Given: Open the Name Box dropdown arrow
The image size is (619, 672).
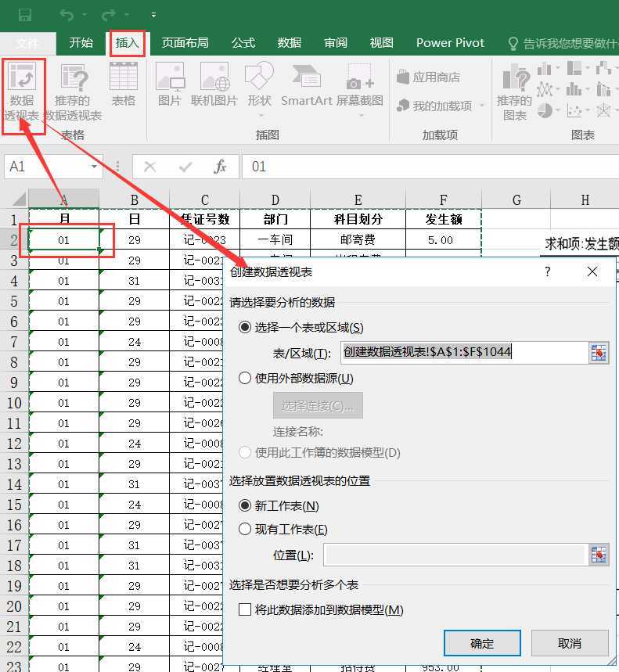Looking at the screenshot, I should pyautogui.click(x=94, y=167).
